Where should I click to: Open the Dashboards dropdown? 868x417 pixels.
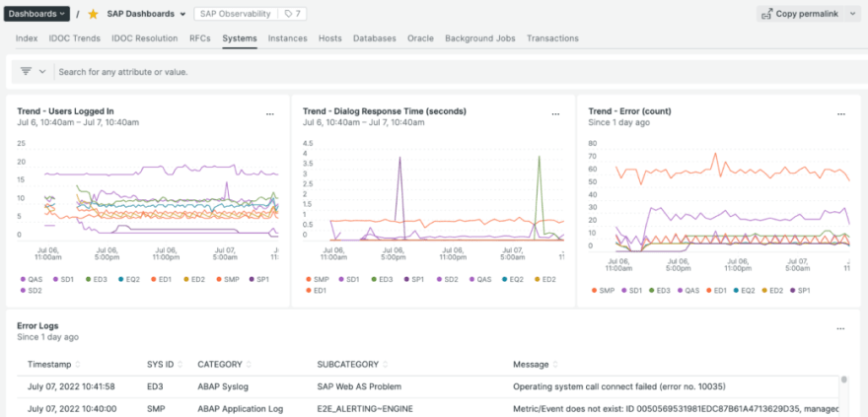[x=36, y=14]
